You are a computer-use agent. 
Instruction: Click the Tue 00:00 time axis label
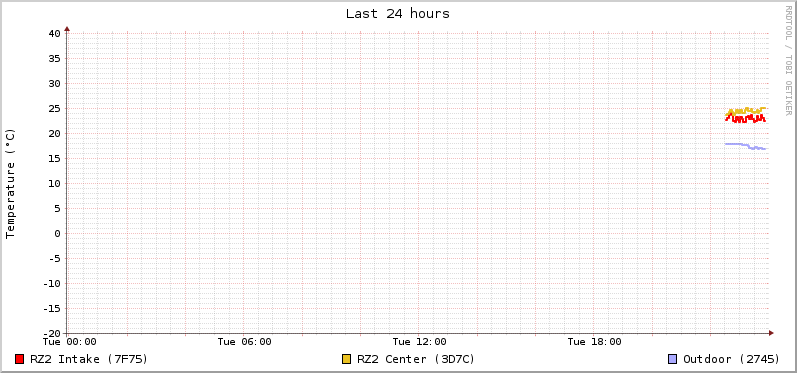(70, 342)
